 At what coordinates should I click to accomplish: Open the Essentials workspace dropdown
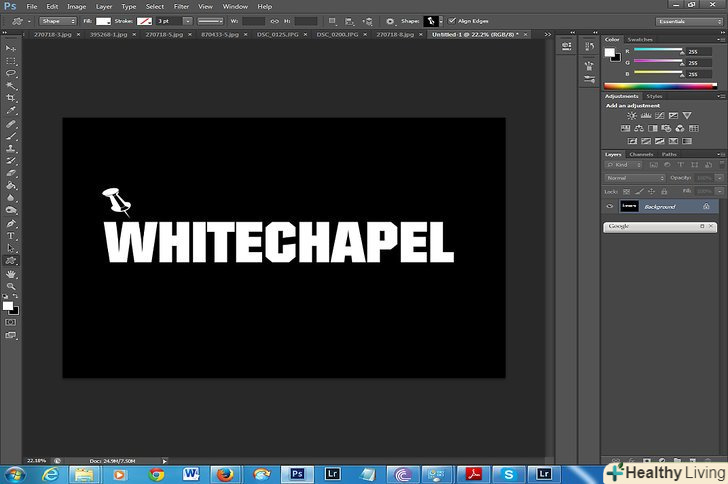689,20
